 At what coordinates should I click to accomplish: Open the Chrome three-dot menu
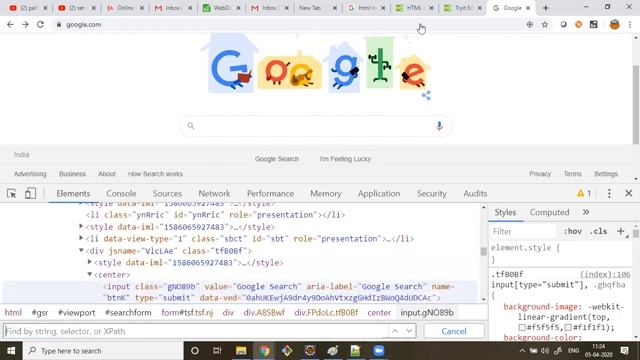[630, 24]
